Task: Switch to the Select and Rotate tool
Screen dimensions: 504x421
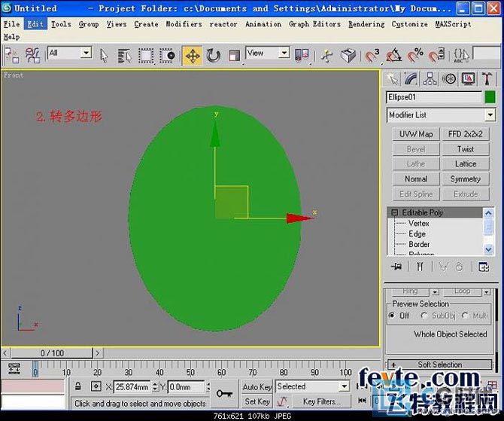Action: tap(213, 56)
